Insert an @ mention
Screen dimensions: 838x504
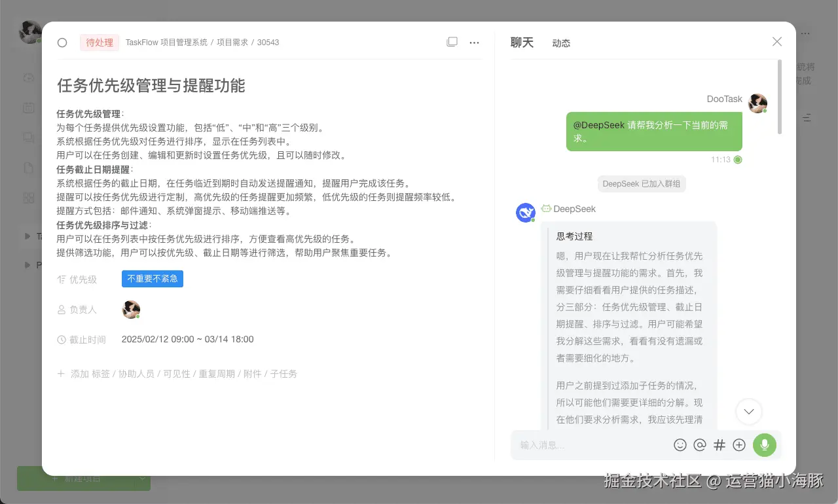[x=700, y=445]
